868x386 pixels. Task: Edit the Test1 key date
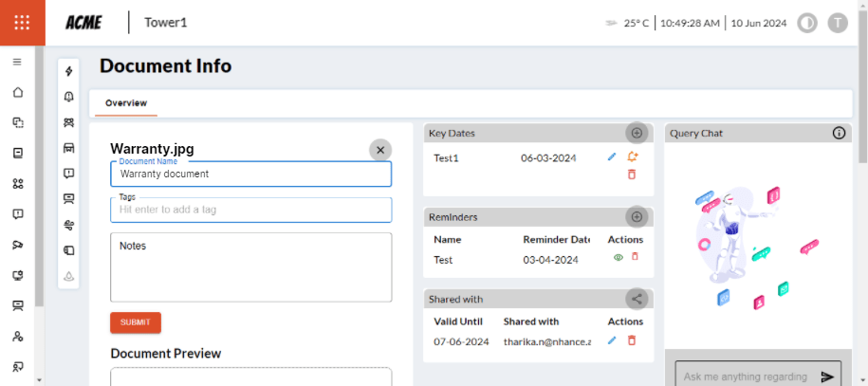(612, 156)
